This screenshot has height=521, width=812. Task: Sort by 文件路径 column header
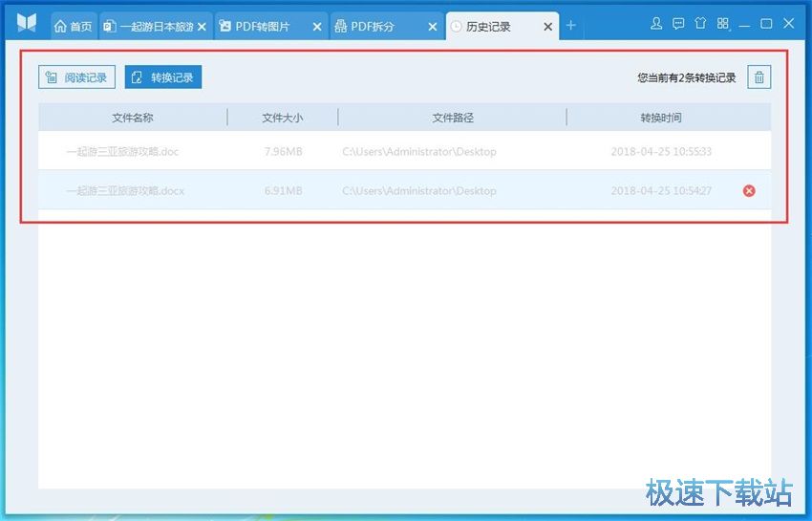tap(453, 118)
